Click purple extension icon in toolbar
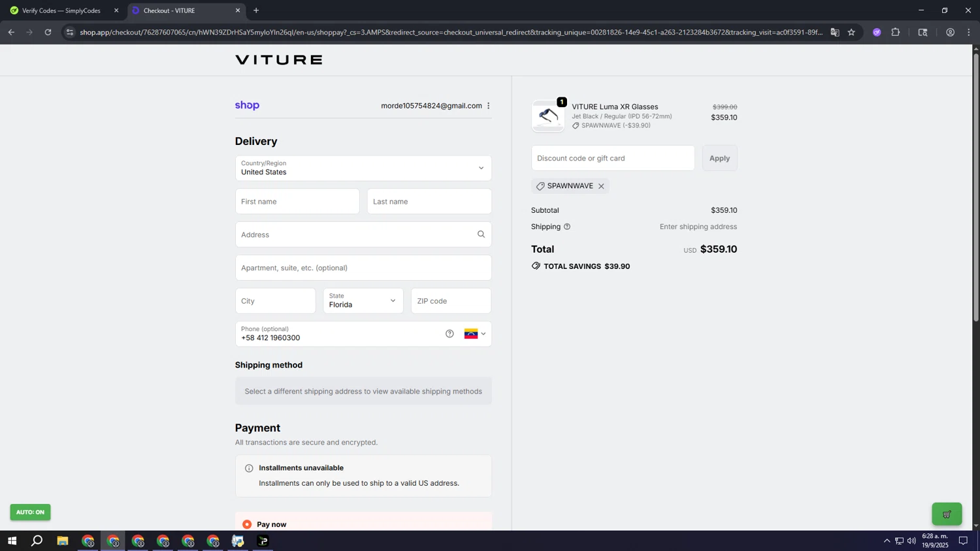The width and height of the screenshot is (980, 551). click(877, 32)
